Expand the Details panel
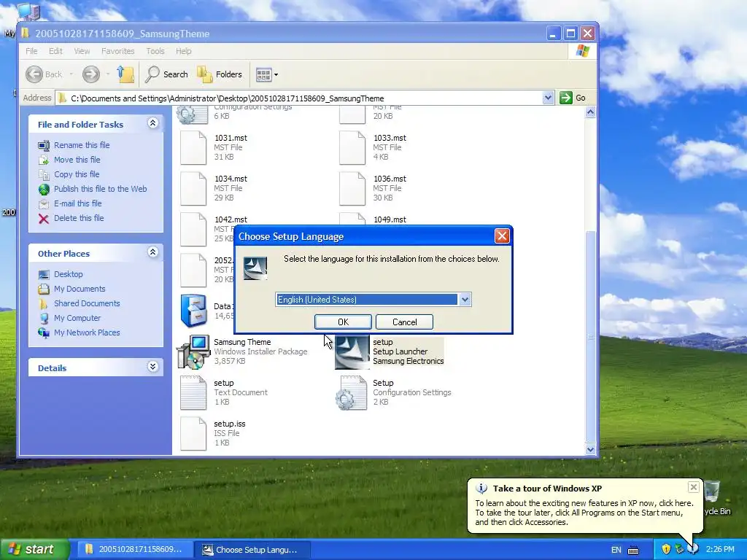The height and width of the screenshot is (560, 747). pos(152,367)
